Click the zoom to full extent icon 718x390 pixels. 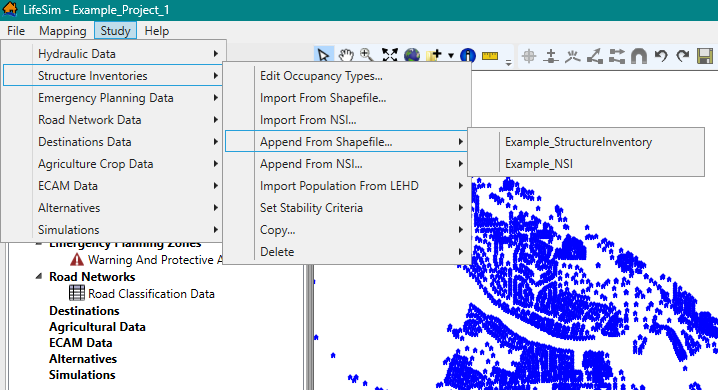[390, 56]
